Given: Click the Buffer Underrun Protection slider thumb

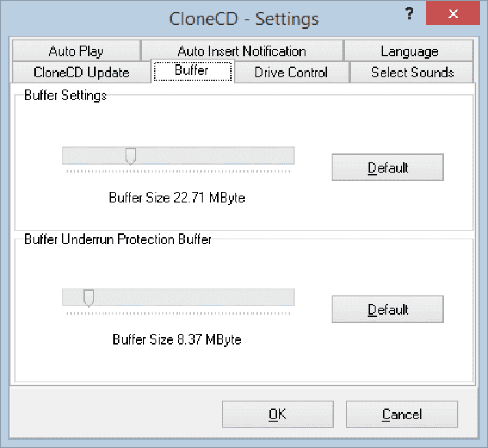Looking at the screenshot, I should [89, 298].
